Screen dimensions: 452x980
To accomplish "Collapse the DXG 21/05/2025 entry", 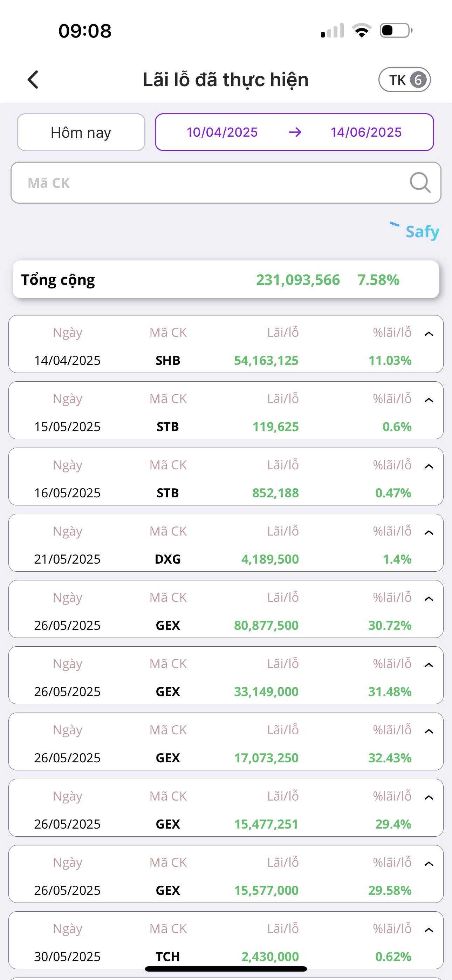I will pos(429,533).
